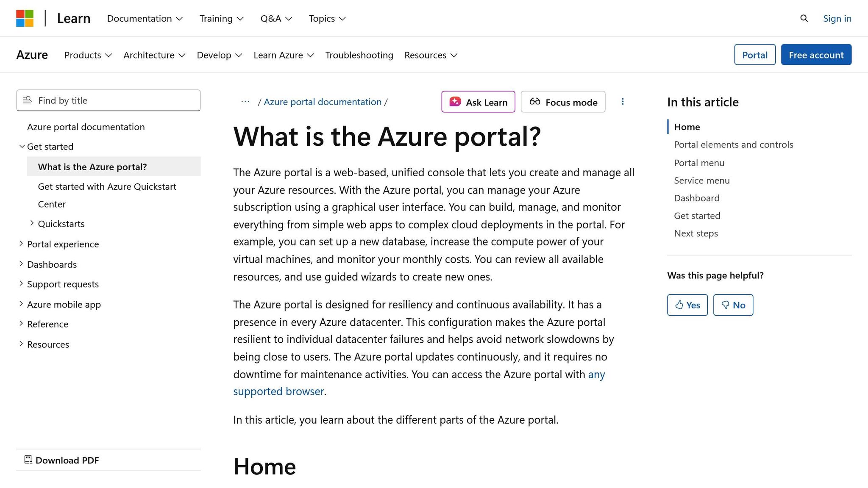Open the Azure Portal via the Portal button
This screenshot has height=488, width=868.
(x=754, y=55)
